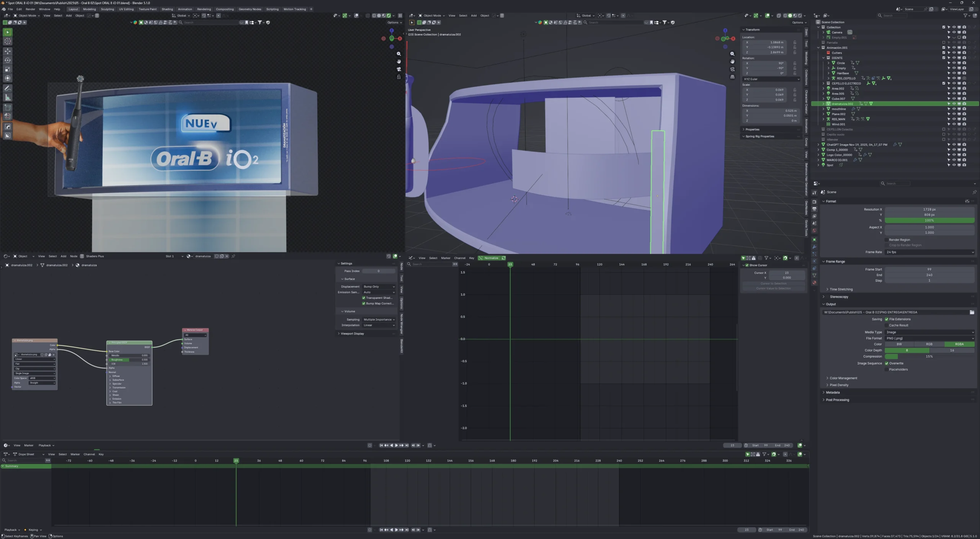
Task: Open the Modifiers wrench properties tab
Action: (815, 247)
